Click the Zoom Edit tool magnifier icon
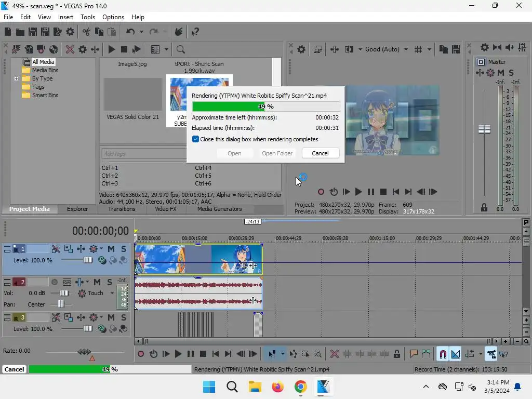Screen dimensions: 532x399 coord(318,354)
